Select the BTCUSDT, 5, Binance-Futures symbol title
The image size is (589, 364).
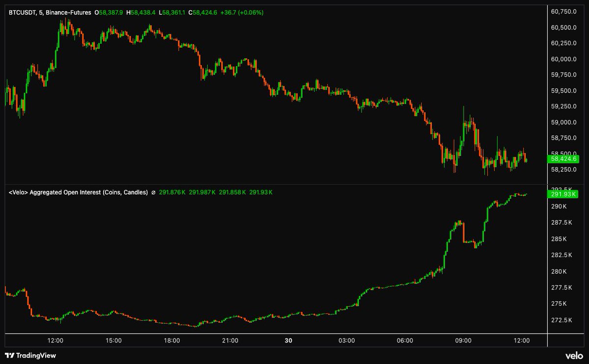click(50, 12)
